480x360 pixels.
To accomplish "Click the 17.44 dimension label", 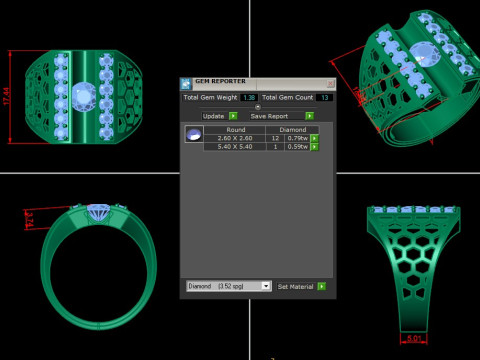I will pyautogui.click(x=6, y=96).
